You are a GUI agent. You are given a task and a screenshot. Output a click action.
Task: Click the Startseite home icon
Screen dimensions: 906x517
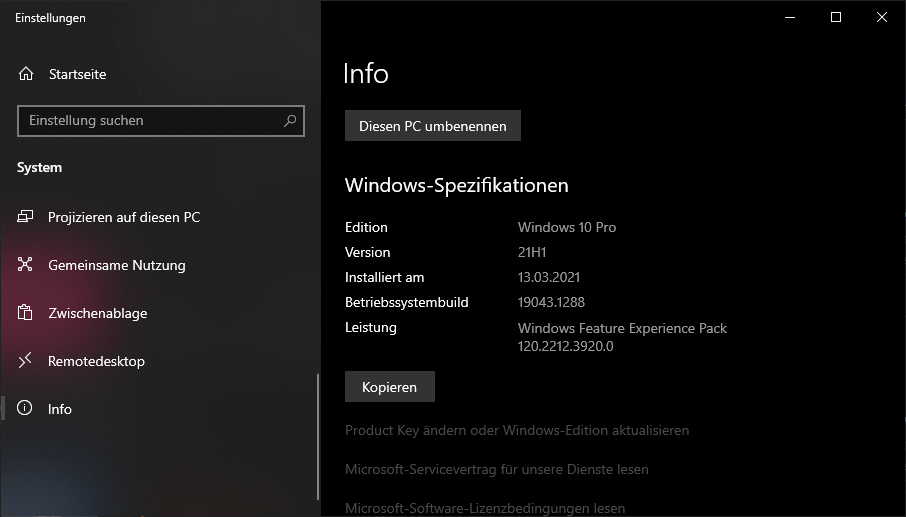[26, 74]
